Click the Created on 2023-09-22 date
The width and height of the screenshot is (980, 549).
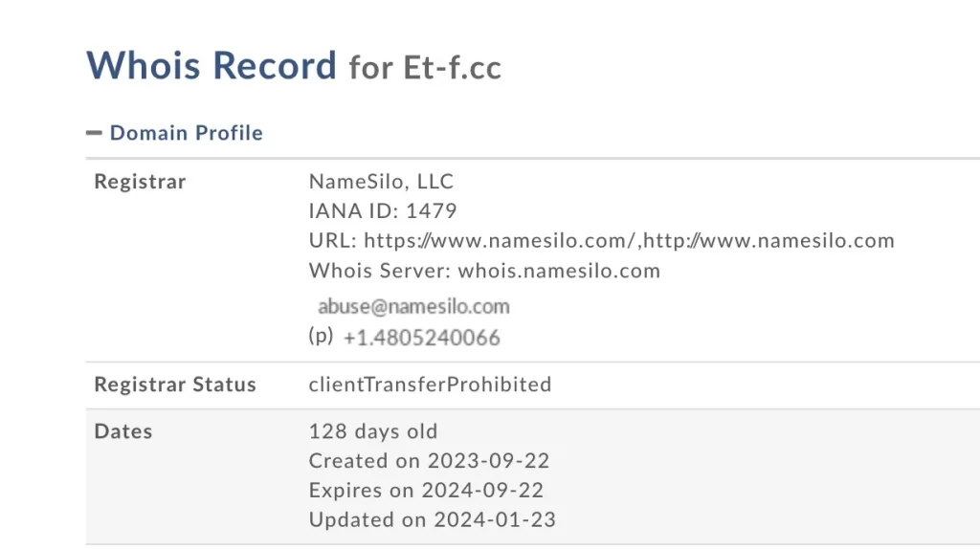pos(429,461)
